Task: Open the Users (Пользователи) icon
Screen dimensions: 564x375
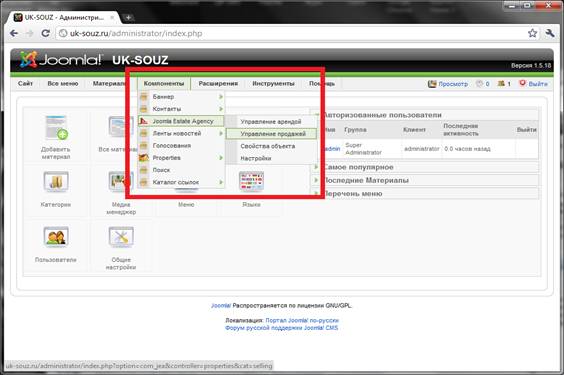Action: pyautogui.click(x=56, y=237)
